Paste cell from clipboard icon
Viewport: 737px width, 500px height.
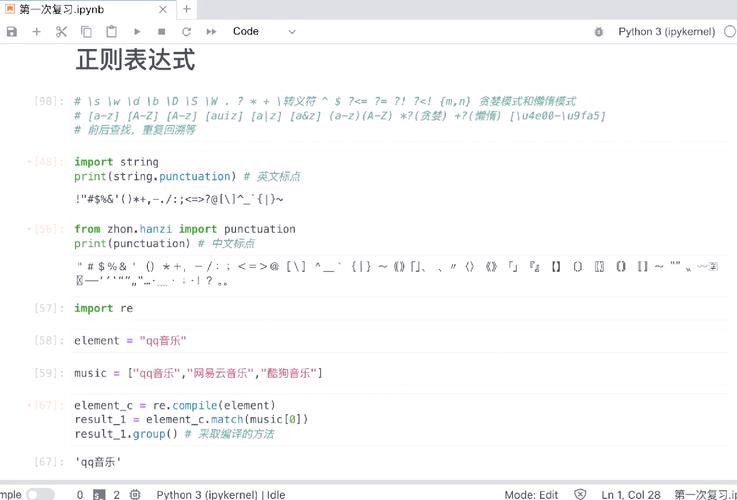(111, 31)
